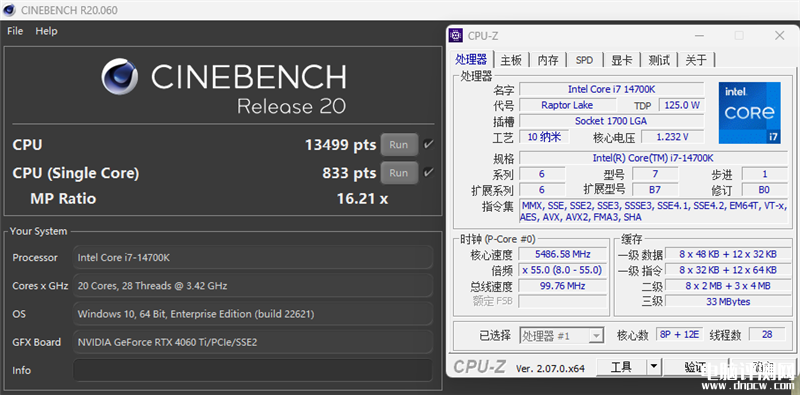Run the CPU (Single Core) benchmark
The height and width of the screenshot is (395, 800).
coord(399,172)
